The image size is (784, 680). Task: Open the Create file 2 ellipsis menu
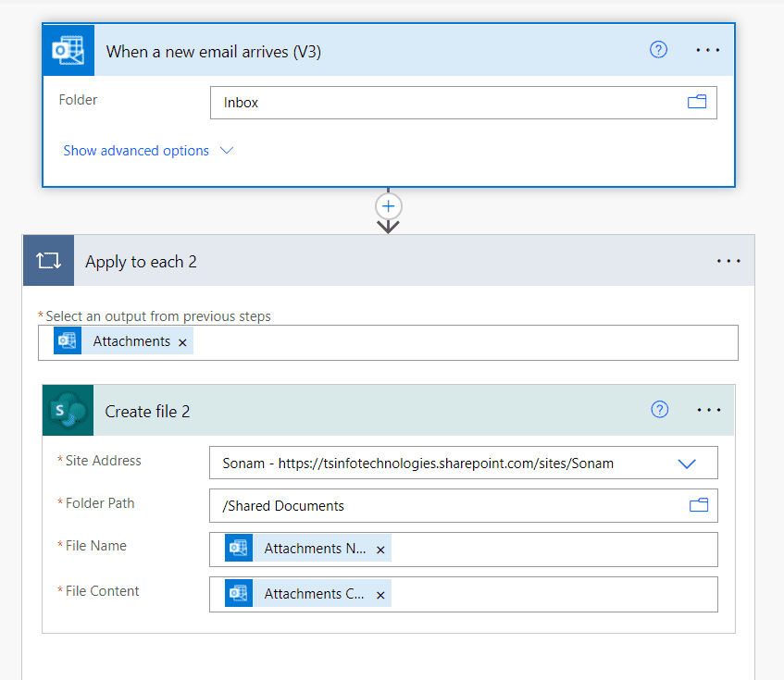tap(709, 410)
